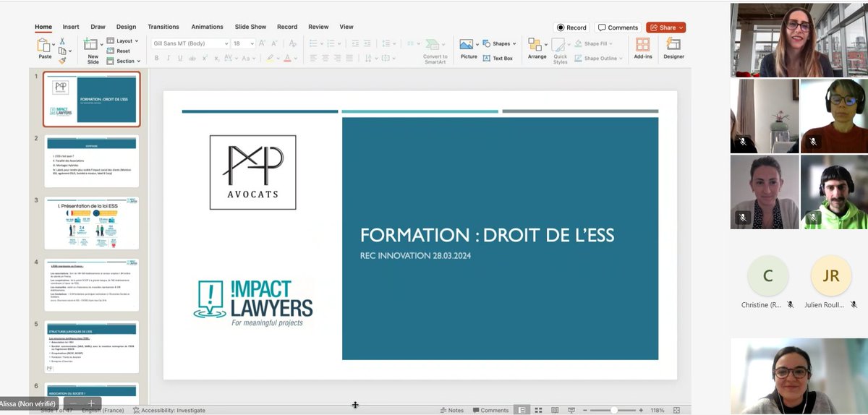Open the Arrange menu icon
Screen dimensions: 868x415
535,45
